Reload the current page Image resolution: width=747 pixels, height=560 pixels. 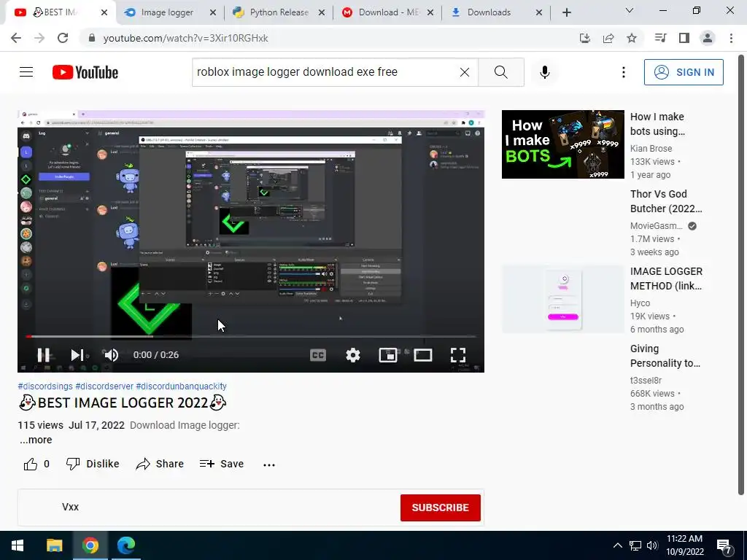63,38
